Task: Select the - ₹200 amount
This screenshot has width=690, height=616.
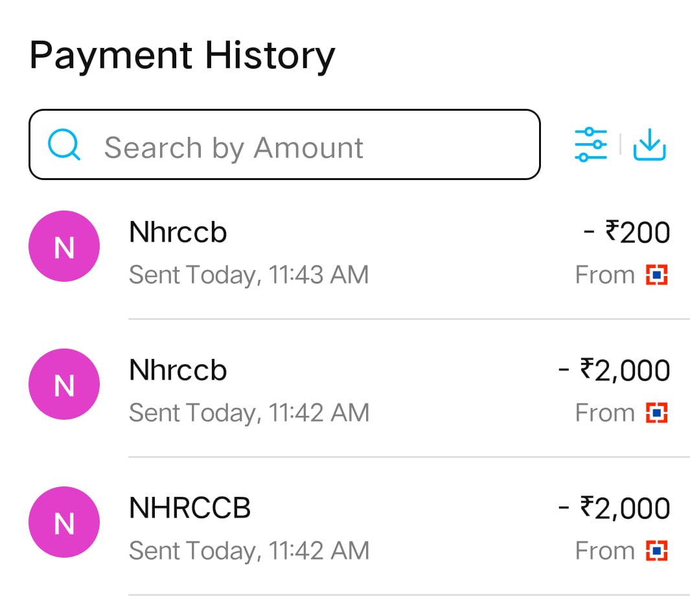Action: click(627, 233)
